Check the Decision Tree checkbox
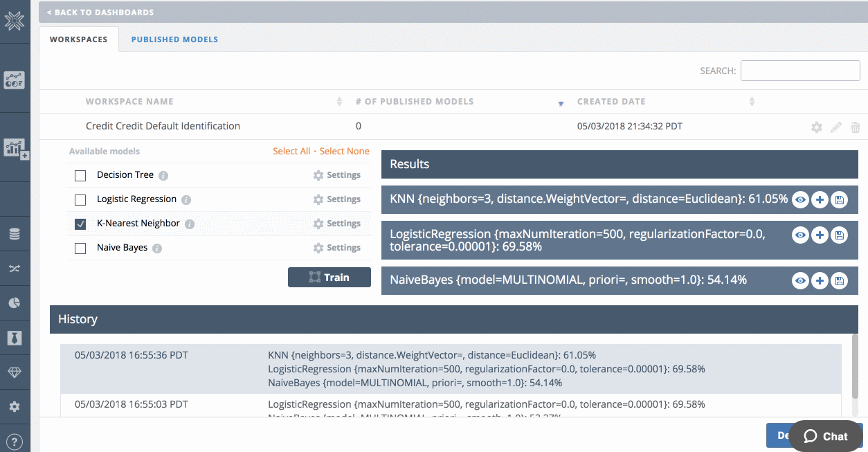The height and width of the screenshot is (452, 868). click(x=80, y=176)
